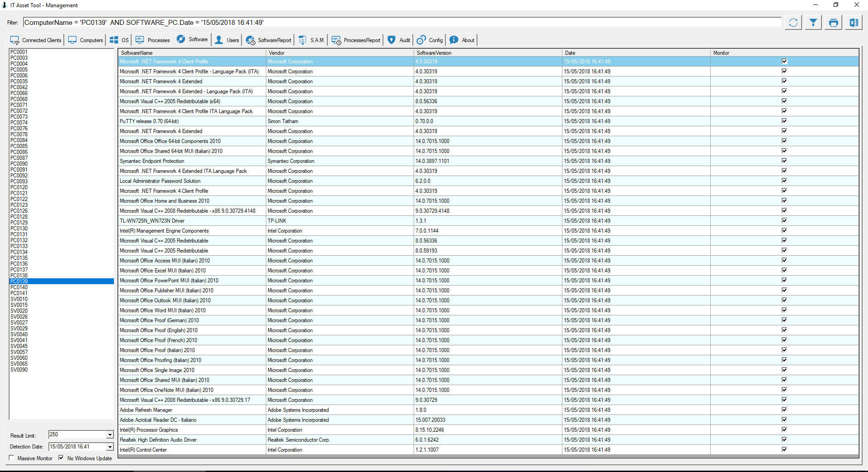Toggle Monitor checkbox for Intel(R) Control Center
The image size is (868, 472).
(784, 449)
